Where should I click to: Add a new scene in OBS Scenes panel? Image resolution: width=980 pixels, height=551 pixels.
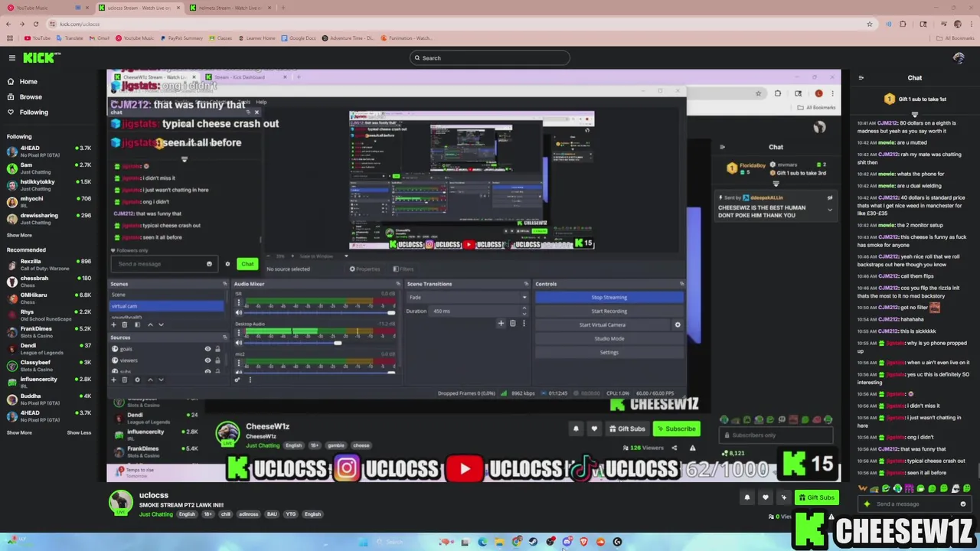pos(114,324)
